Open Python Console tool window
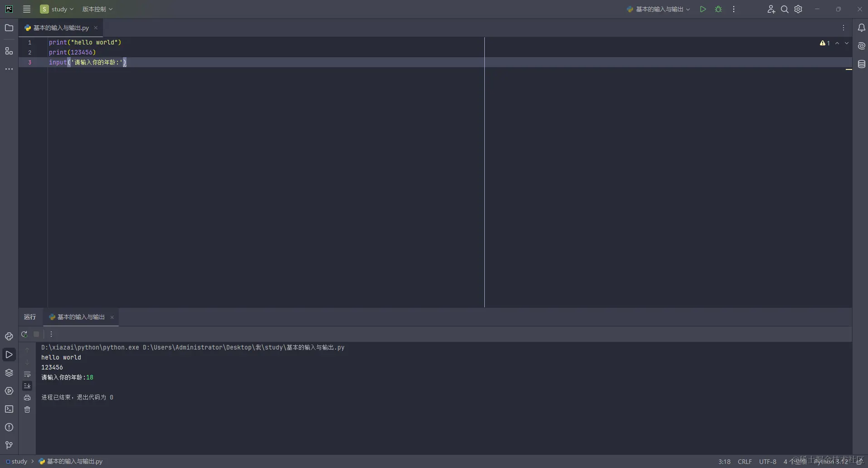The image size is (868, 468). [x=9, y=336]
